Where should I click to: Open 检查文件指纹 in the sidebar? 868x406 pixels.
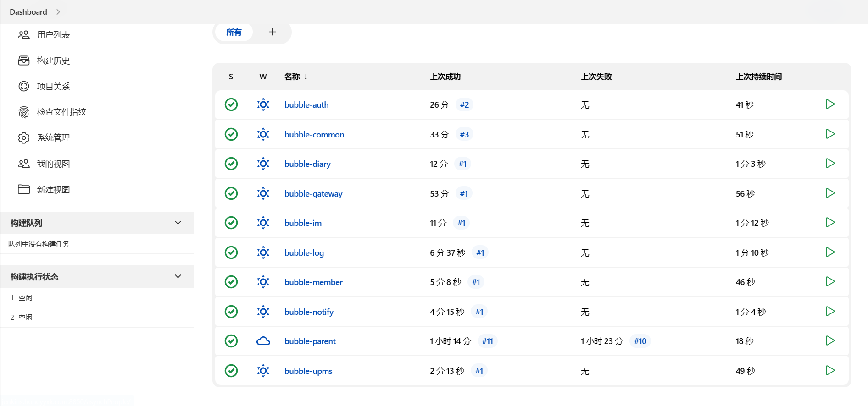coord(61,112)
